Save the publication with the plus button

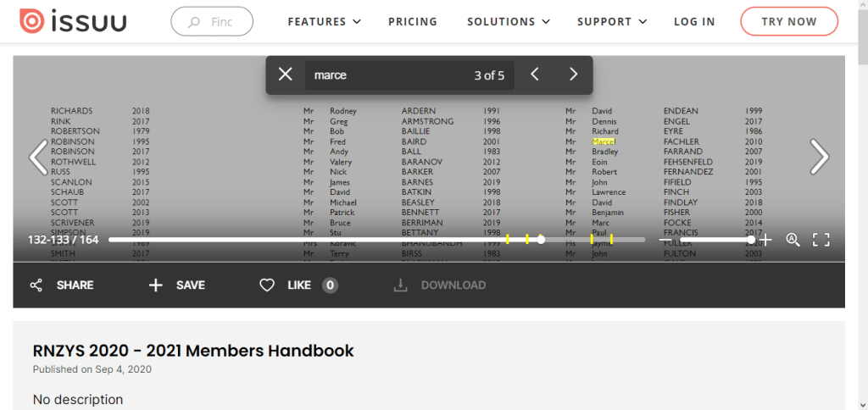(177, 285)
